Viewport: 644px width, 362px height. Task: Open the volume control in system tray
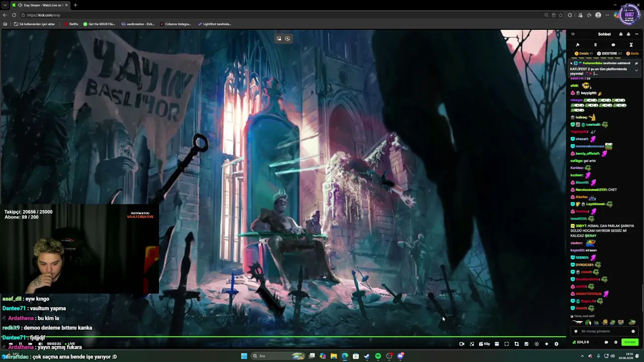612,356
